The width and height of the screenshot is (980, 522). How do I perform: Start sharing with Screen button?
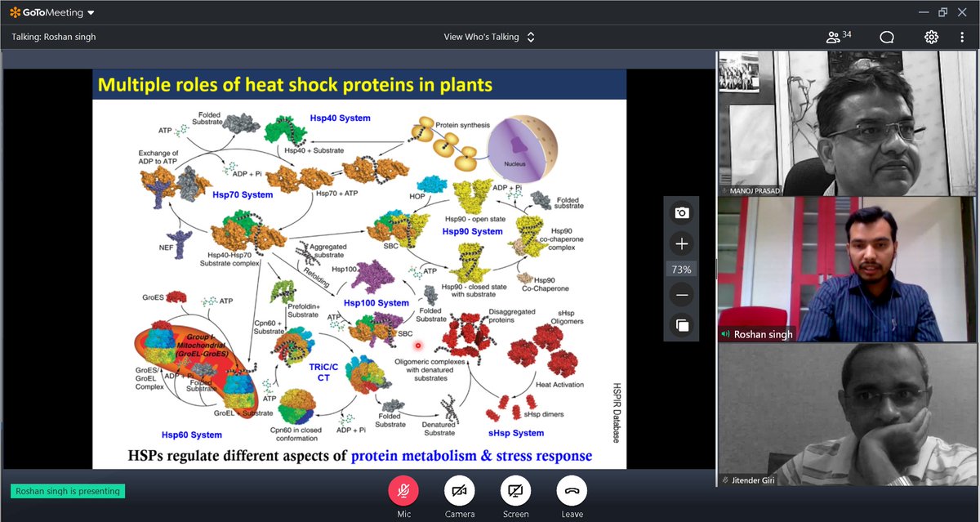pos(515,490)
